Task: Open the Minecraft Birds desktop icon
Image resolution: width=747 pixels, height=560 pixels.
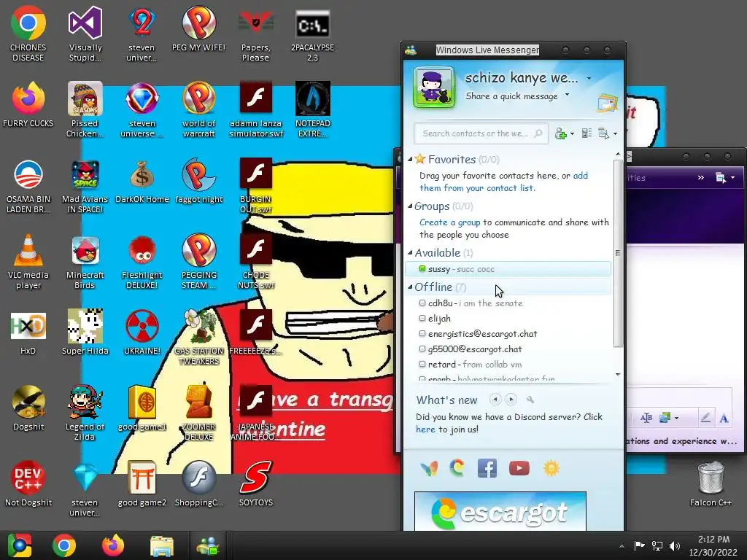Action: 85,261
